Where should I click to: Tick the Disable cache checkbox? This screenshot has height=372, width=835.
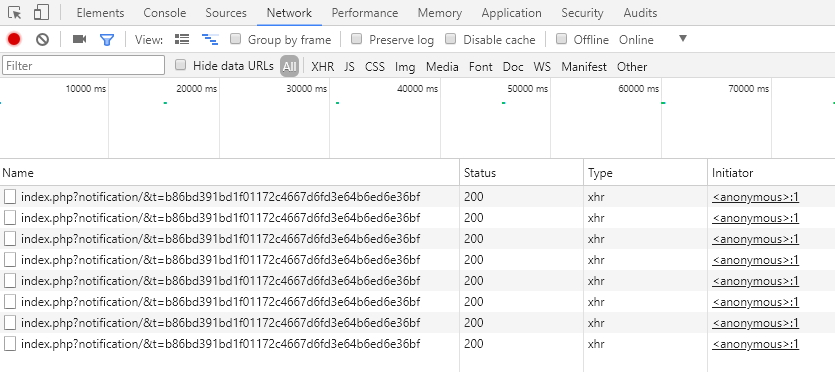click(451, 38)
